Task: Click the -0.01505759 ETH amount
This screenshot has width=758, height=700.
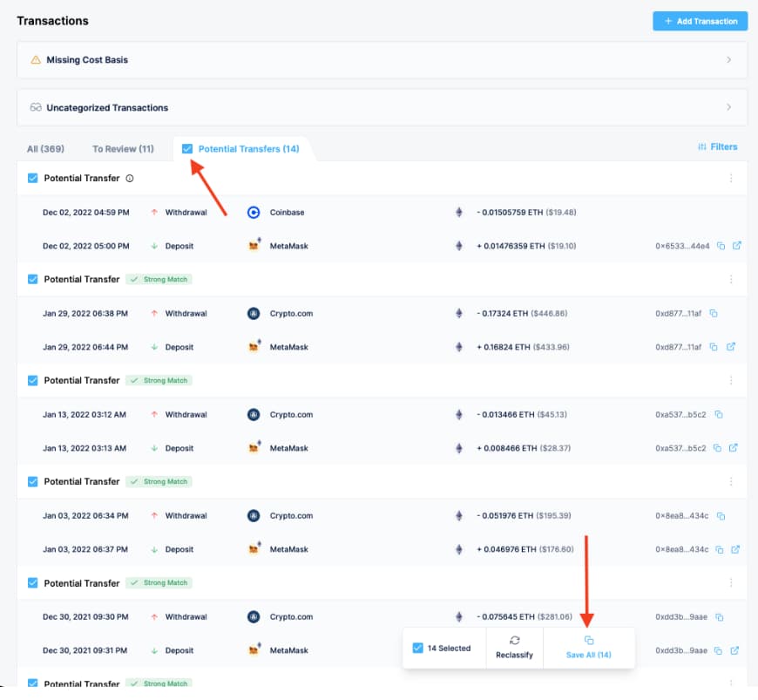Action: pos(510,213)
